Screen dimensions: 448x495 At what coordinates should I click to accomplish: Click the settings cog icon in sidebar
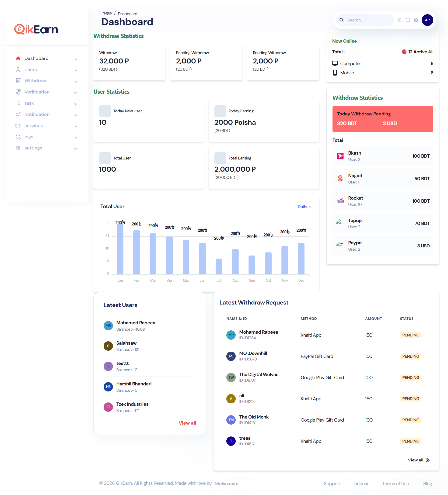pos(18,148)
